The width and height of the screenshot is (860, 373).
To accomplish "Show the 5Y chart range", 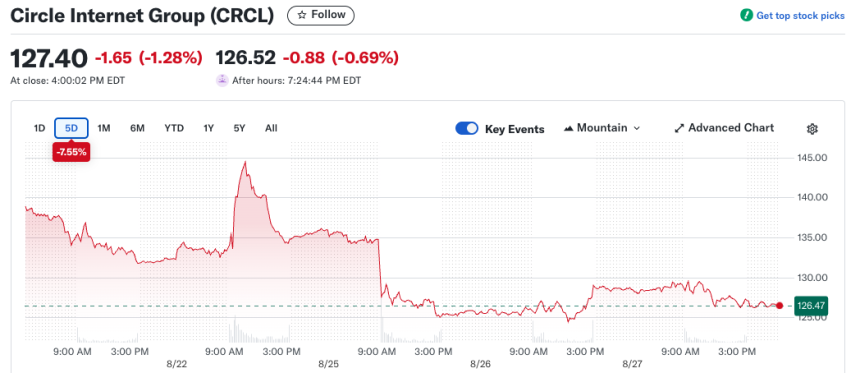I will [x=239, y=128].
